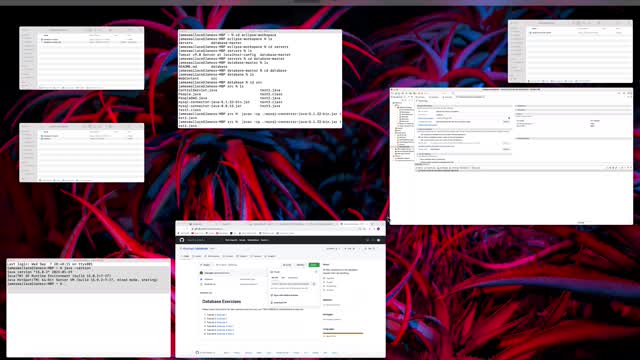Open Pull requests in GitHub top header

pyautogui.click(x=231, y=240)
